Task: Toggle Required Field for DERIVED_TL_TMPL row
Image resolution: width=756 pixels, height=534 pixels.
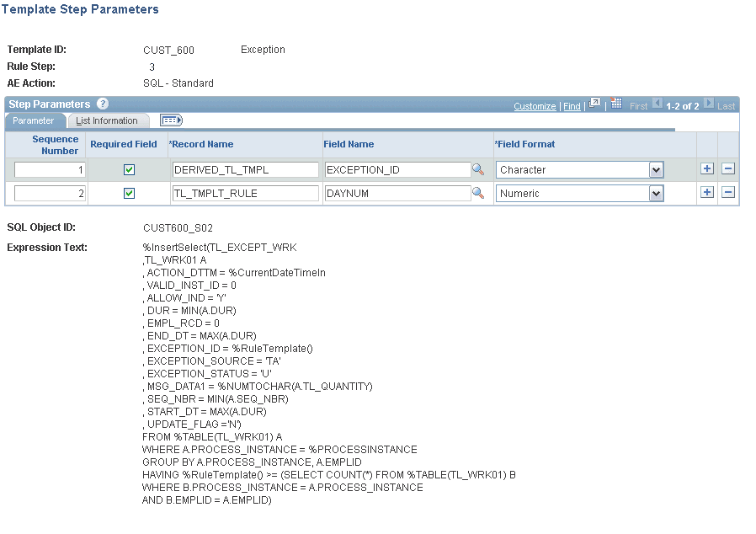Action: click(x=129, y=170)
